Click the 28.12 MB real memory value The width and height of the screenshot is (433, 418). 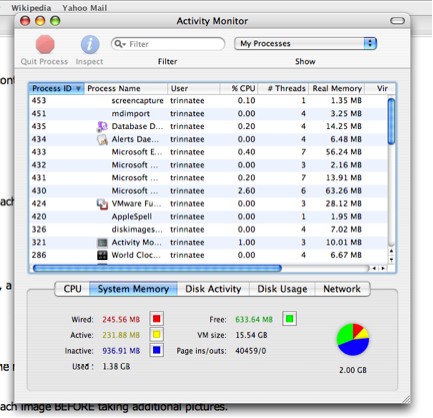tap(344, 204)
